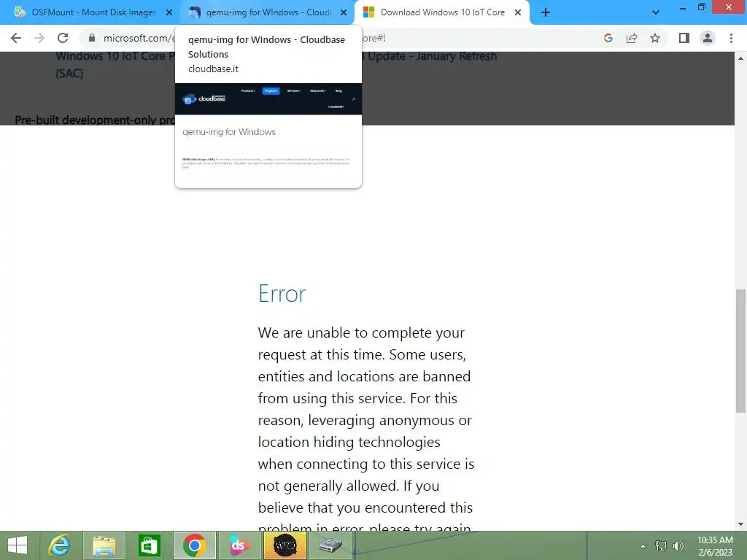This screenshot has height=560, width=747.
Task: Open the volume control tray icon
Action: click(x=678, y=546)
